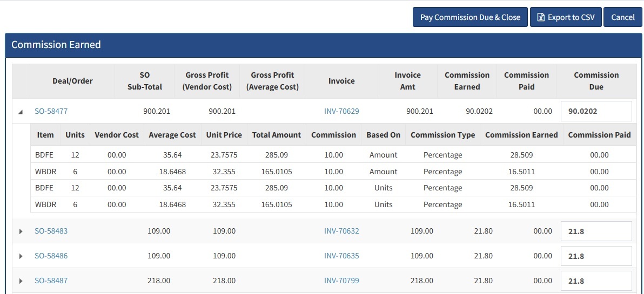
Task: Click the Commission Earned panel title
Action: 56,45
